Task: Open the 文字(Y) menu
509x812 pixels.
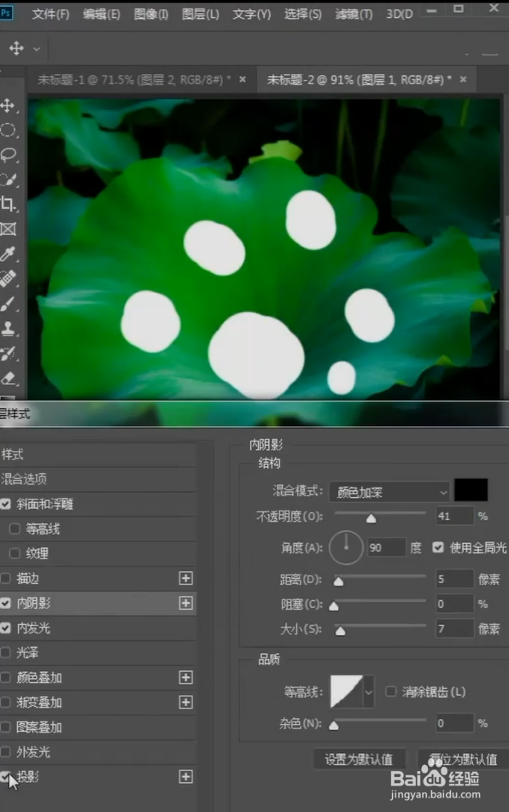Action: pos(252,14)
